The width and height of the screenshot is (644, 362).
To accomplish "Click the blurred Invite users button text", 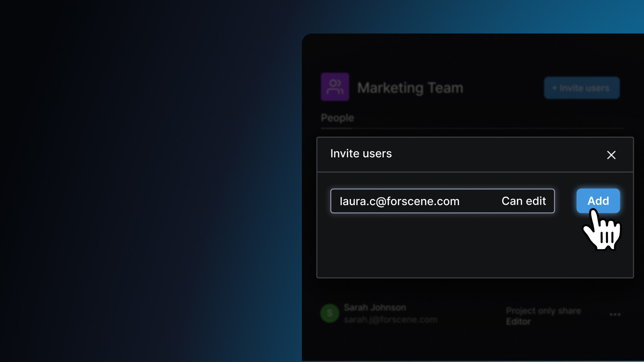I will coord(584,88).
